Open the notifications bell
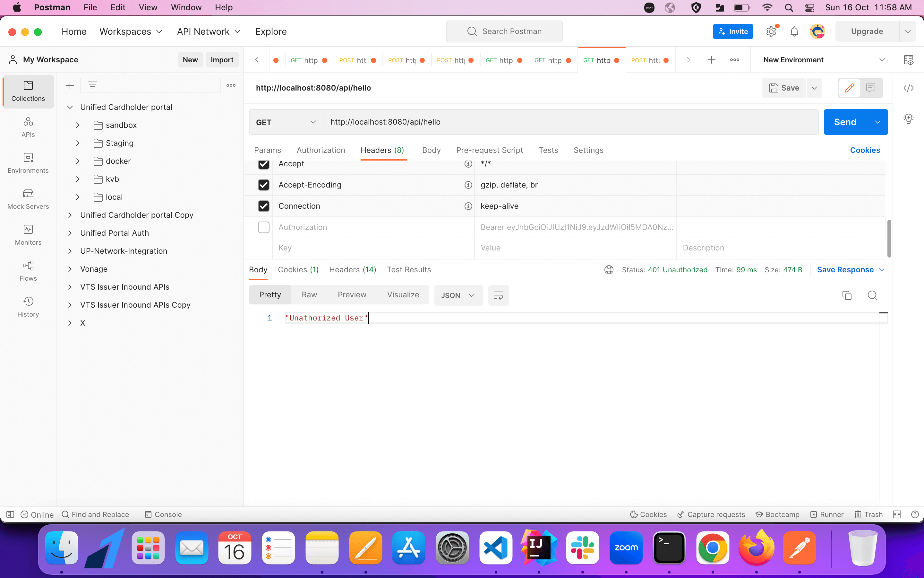Viewport: 924px width, 578px height. pyautogui.click(x=794, y=31)
